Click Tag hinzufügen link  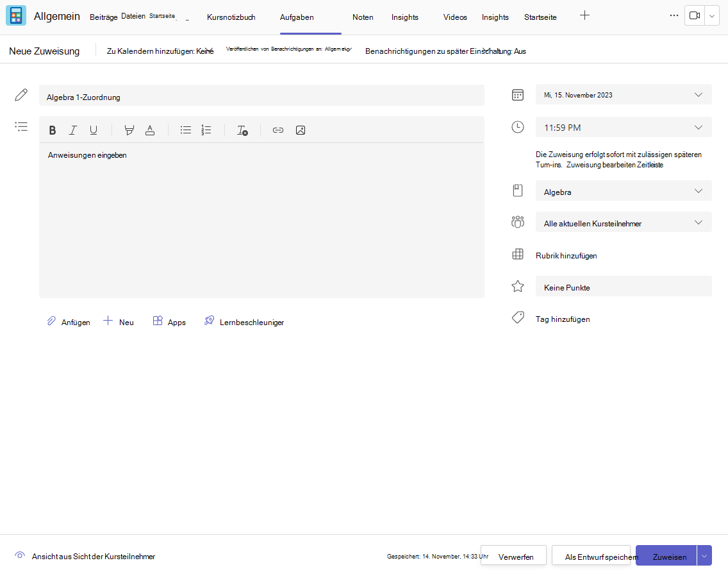[563, 319]
